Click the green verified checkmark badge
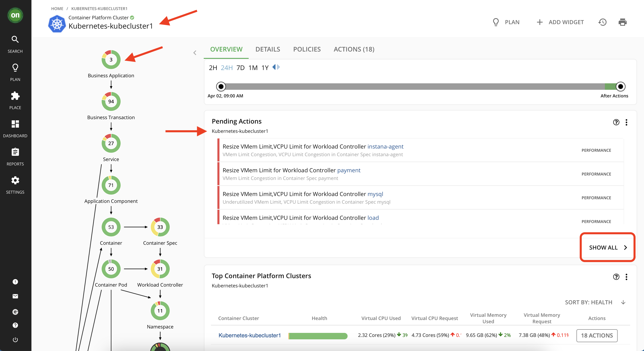The height and width of the screenshot is (351, 644). (x=132, y=18)
